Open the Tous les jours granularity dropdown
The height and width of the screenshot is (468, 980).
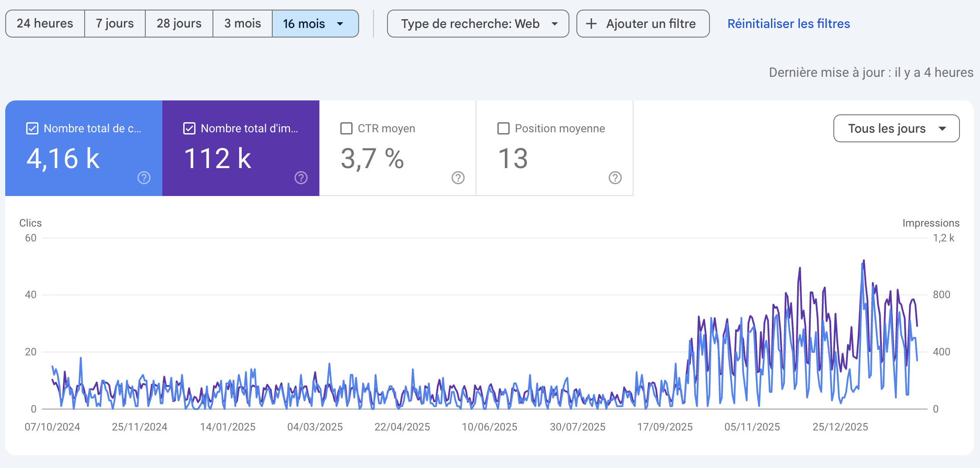pos(896,128)
